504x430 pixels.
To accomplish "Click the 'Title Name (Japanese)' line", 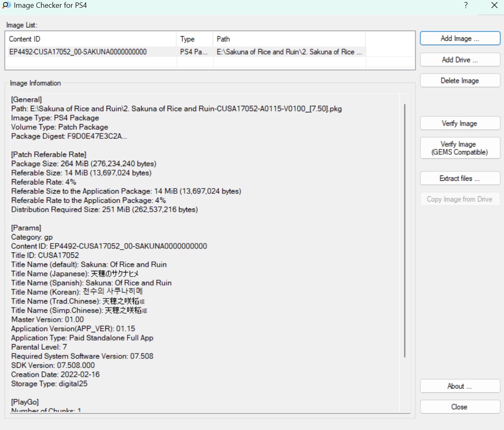I will (x=75, y=274).
